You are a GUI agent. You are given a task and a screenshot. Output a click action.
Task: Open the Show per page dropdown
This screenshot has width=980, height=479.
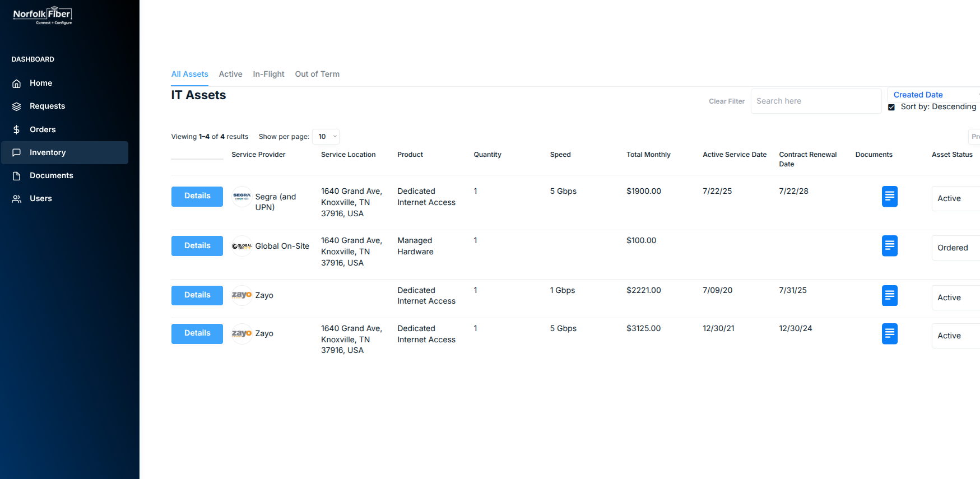click(326, 137)
